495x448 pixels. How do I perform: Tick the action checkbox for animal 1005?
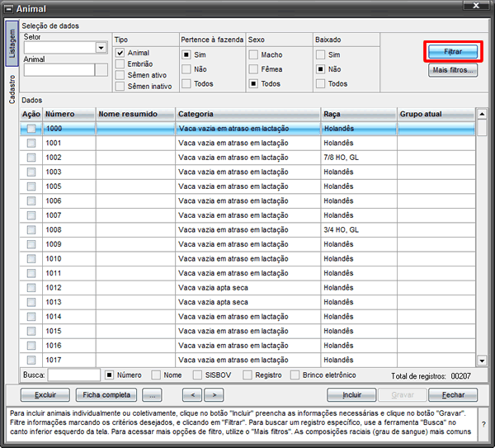(31, 186)
